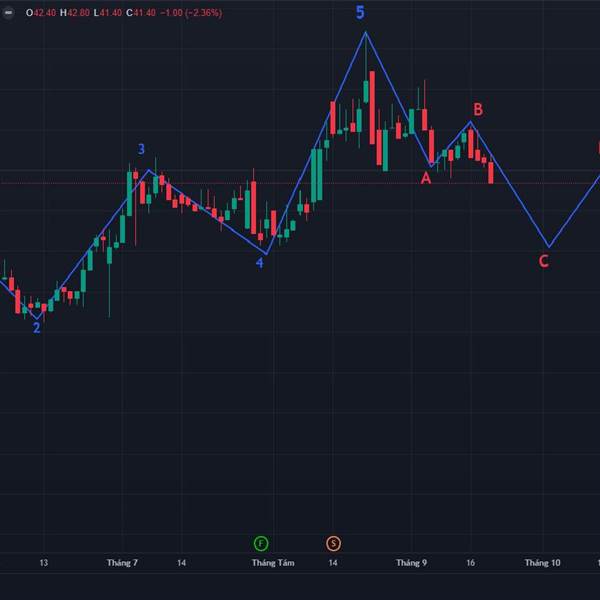Select the red correction label C

(x=544, y=261)
